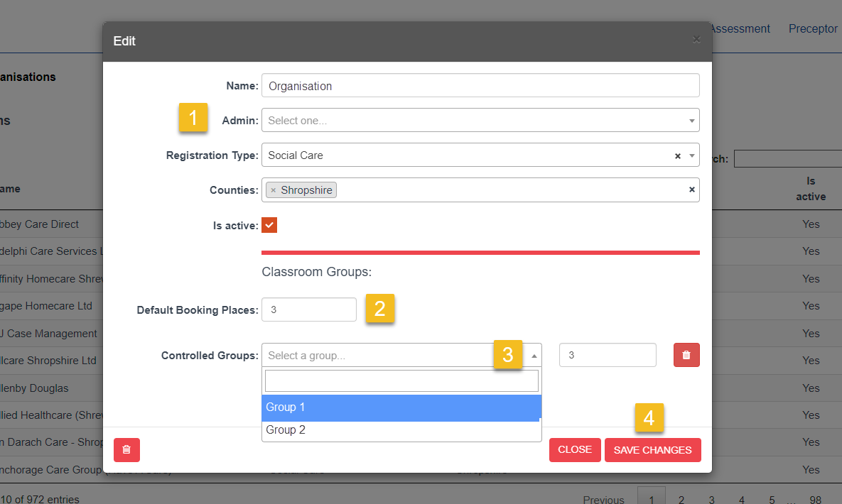Click the Default Booking Places field
Viewport: 842px width, 504px height.
309,309
